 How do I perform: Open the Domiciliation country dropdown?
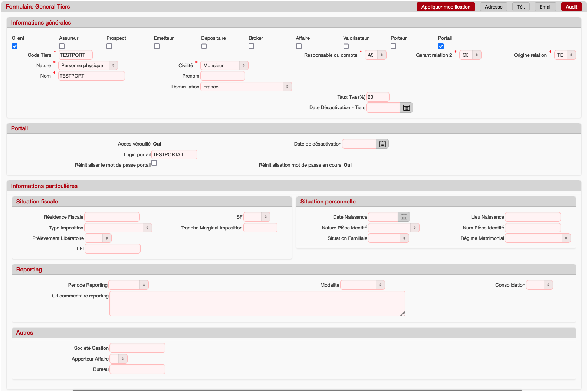246,87
